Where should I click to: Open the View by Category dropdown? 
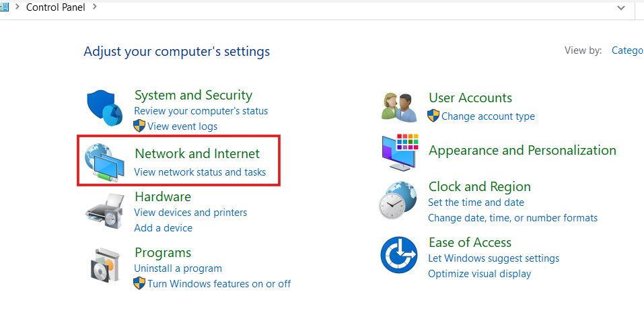point(628,50)
